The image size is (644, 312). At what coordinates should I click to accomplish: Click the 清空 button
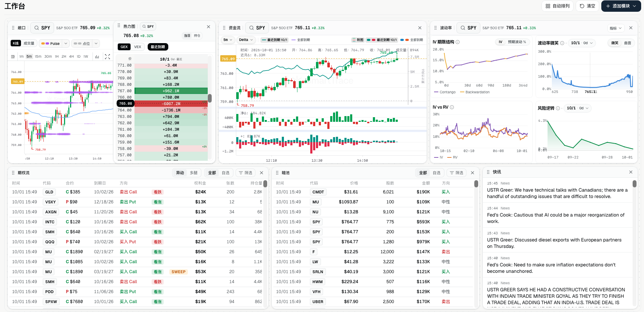coord(587,6)
